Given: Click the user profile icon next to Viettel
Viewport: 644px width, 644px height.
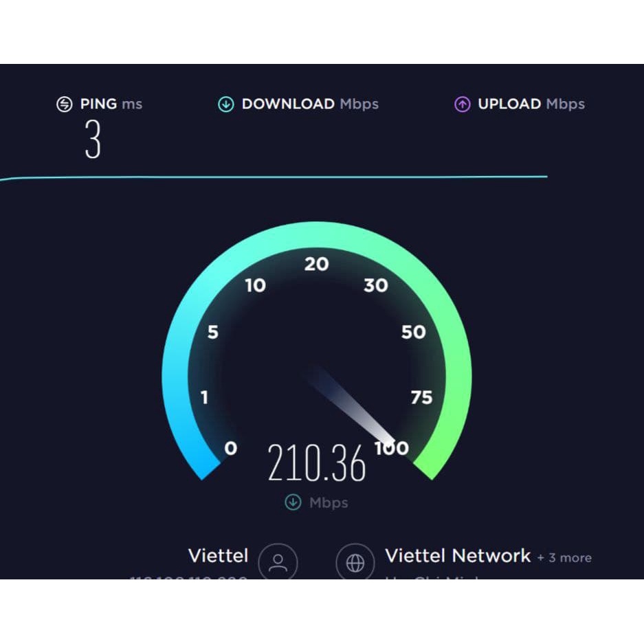Looking at the screenshot, I should point(278,562).
